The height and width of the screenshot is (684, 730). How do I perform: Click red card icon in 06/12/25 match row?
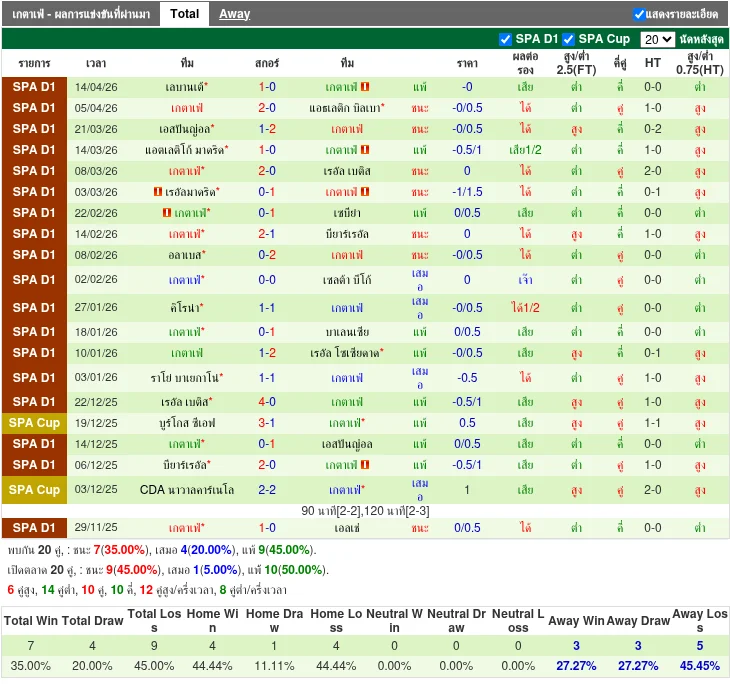coord(365,465)
